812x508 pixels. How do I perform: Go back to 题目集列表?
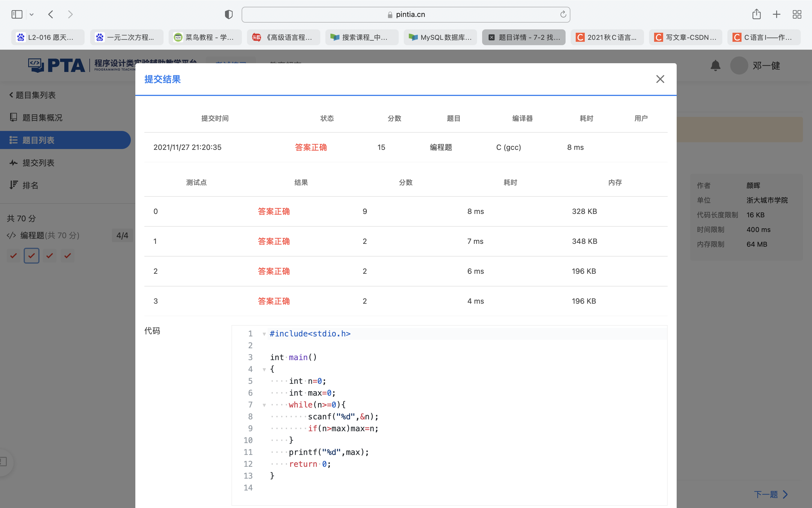(32, 95)
